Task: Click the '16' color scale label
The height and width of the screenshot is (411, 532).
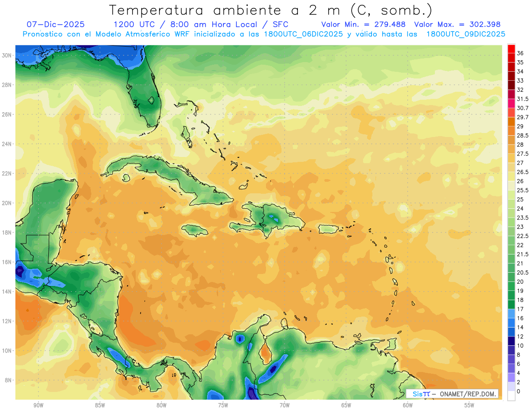Action: pos(520,318)
